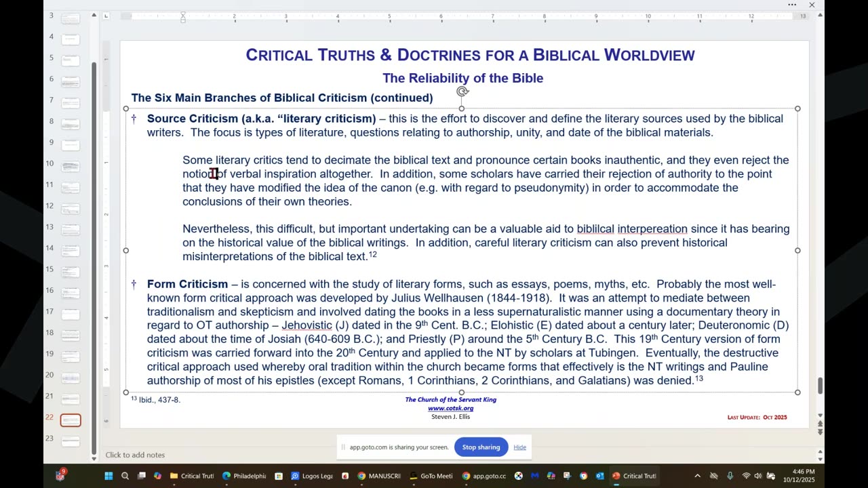Click 'Last Update: Oct 2025' footer text
The image size is (868, 488).
757,418
